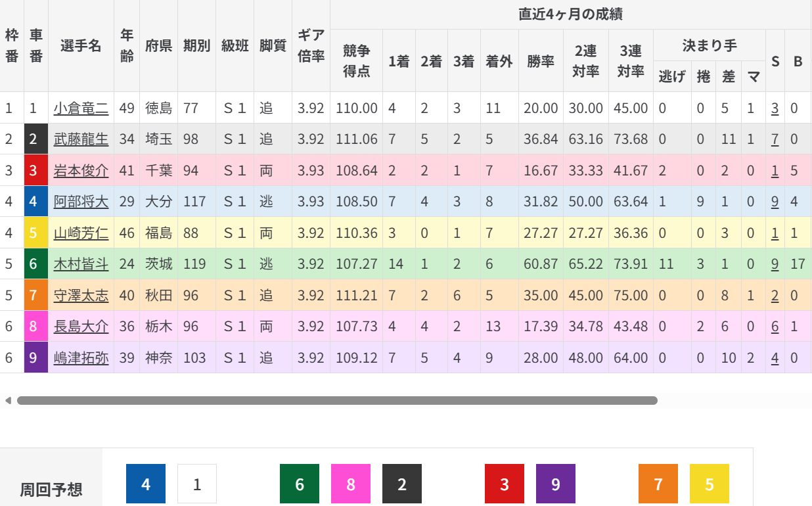This screenshot has width=812, height=506.
Task: Click white number 1 box in 周回予想 row
Action: (x=197, y=484)
